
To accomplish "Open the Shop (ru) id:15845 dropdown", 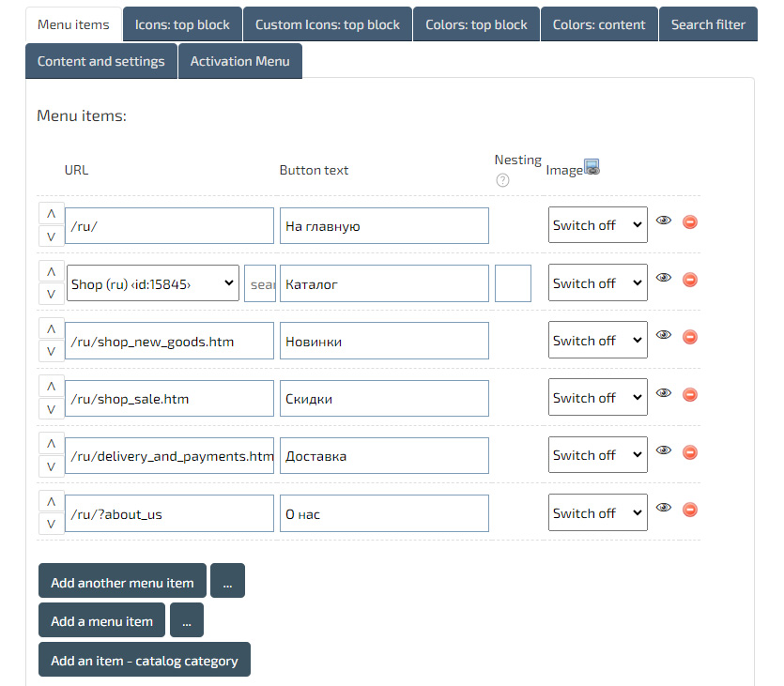I will pyautogui.click(x=153, y=283).
